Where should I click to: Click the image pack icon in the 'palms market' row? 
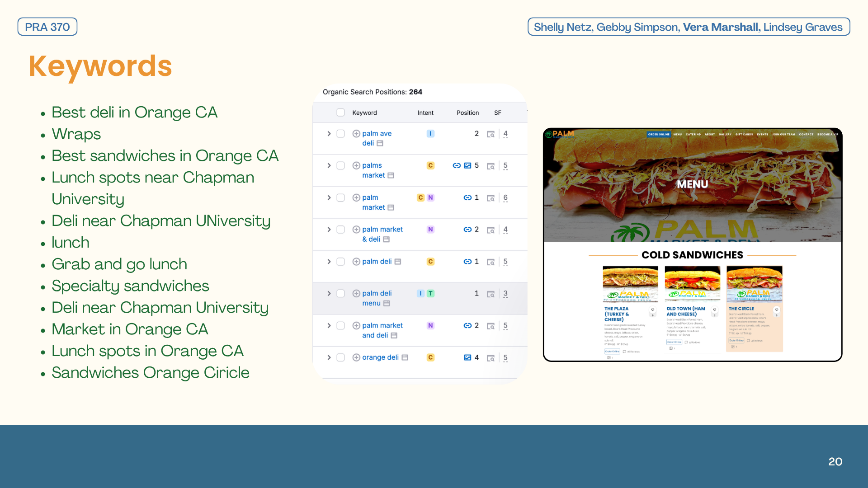point(467,166)
